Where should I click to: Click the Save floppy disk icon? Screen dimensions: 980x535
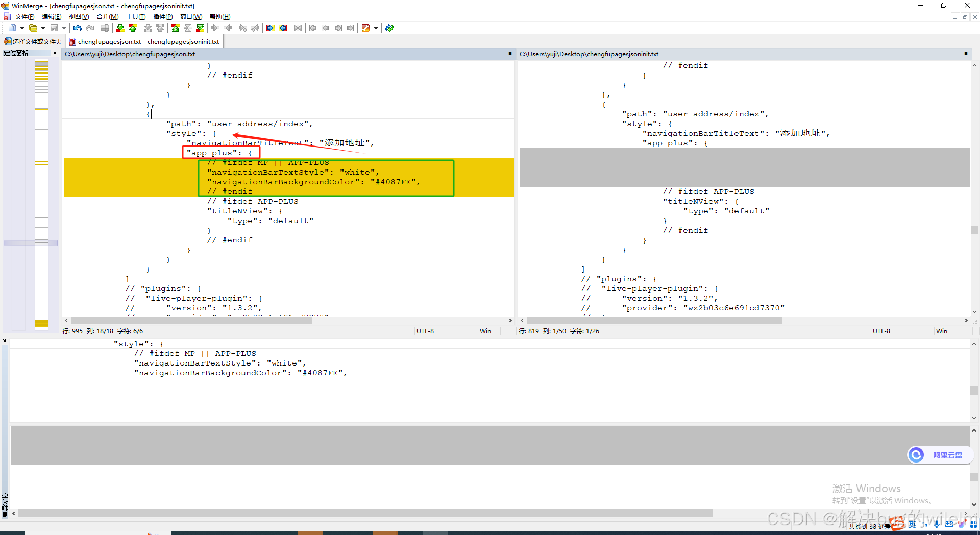coord(54,28)
